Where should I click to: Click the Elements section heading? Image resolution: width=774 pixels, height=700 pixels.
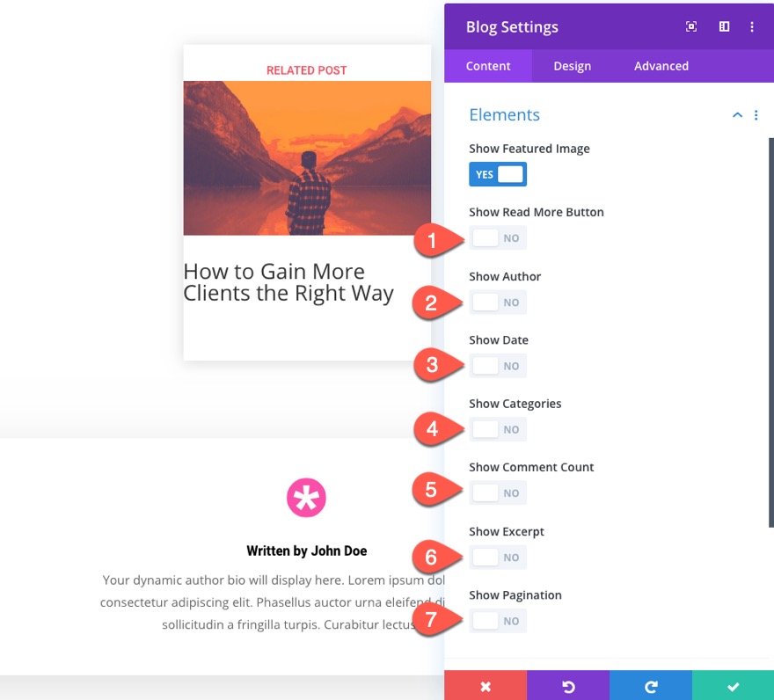click(505, 115)
